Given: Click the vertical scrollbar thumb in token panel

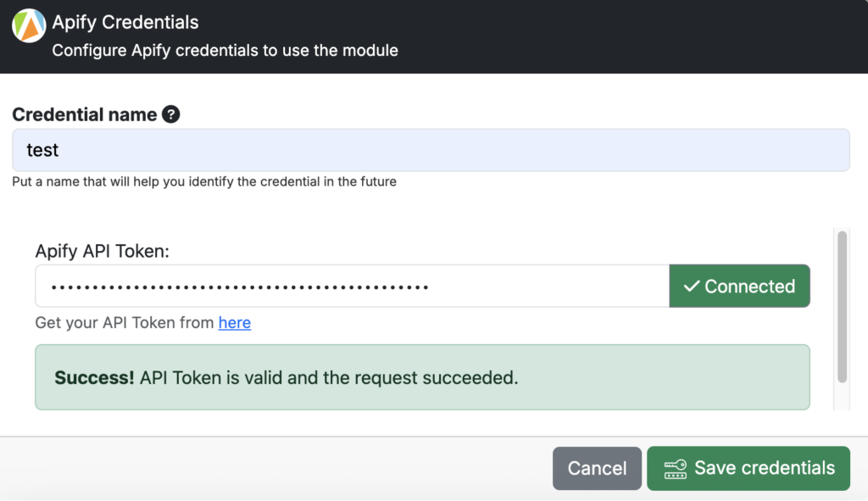Looking at the screenshot, I should tap(842, 307).
